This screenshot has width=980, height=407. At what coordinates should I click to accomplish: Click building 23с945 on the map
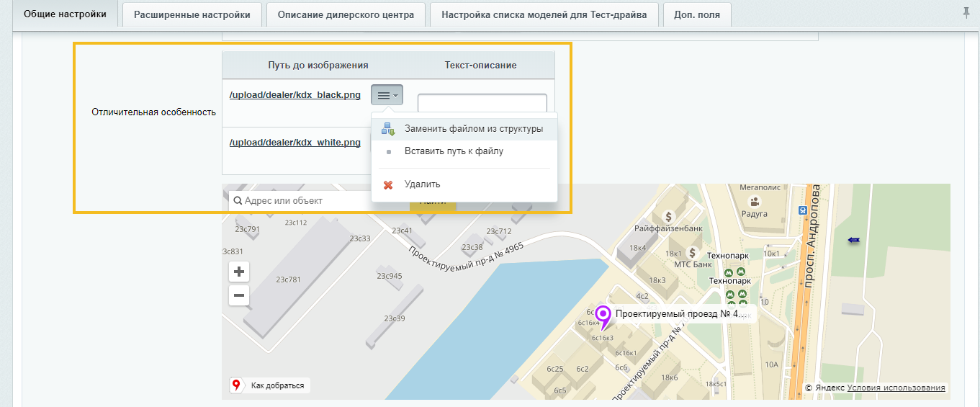tap(390, 276)
